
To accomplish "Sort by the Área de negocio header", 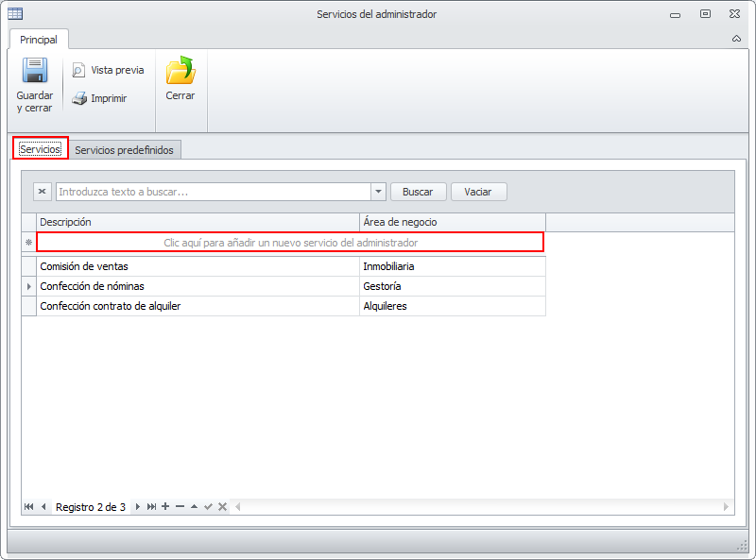I will (x=453, y=222).
